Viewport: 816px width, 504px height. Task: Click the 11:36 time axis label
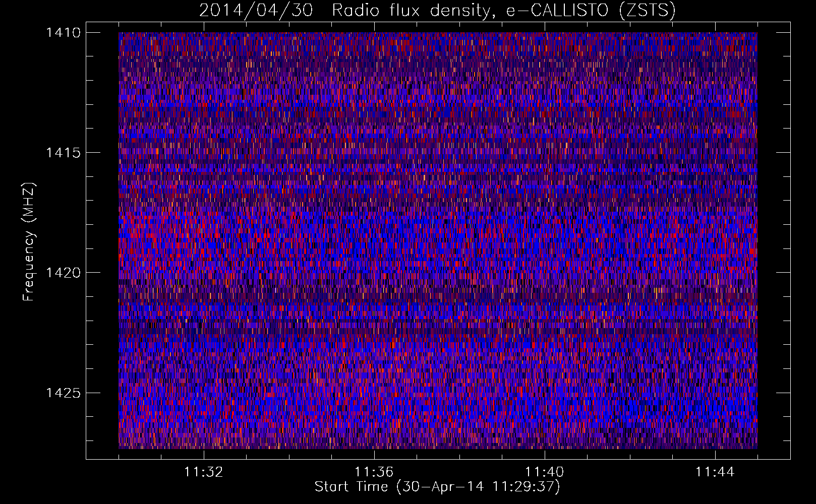point(374,472)
